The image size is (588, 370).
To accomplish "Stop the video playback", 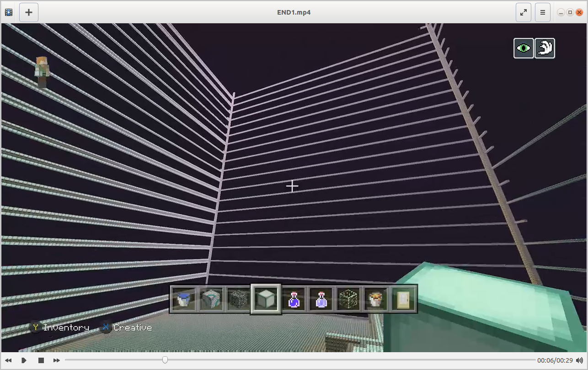I will click(x=41, y=360).
